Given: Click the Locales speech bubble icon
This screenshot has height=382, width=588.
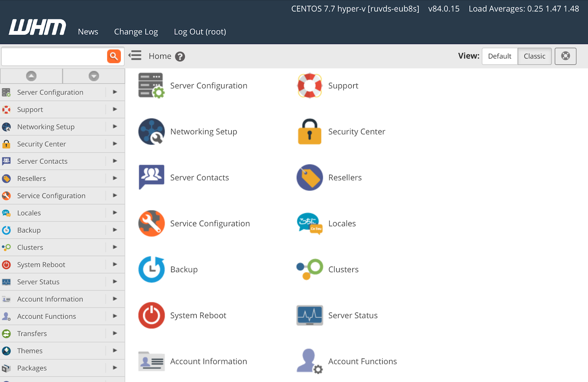Looking at the screenshot, I should (309, 224).
